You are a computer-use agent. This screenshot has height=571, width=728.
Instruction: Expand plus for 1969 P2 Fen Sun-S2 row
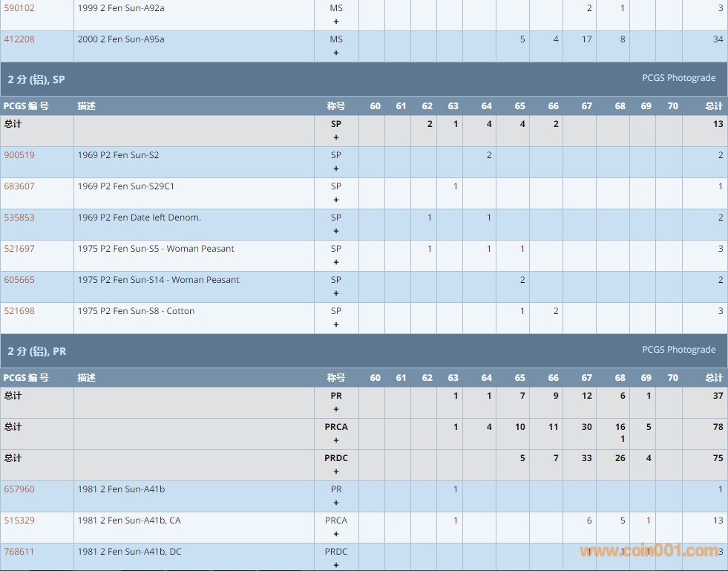[336, 169]
